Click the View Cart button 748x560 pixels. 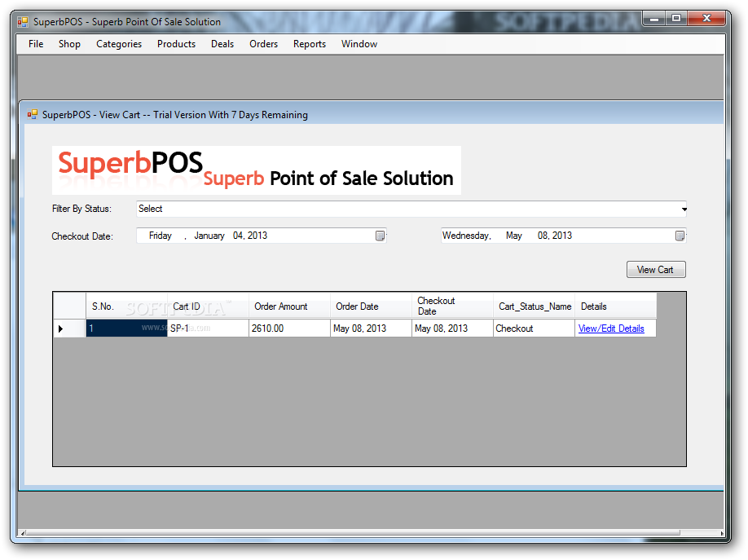pyautogui.click(x=655, y=270)
